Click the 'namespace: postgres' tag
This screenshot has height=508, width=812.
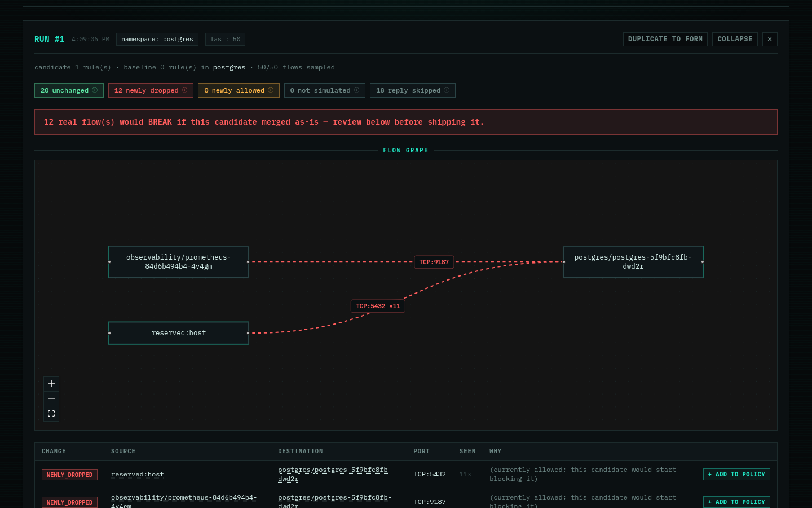[x=157, y=39]
